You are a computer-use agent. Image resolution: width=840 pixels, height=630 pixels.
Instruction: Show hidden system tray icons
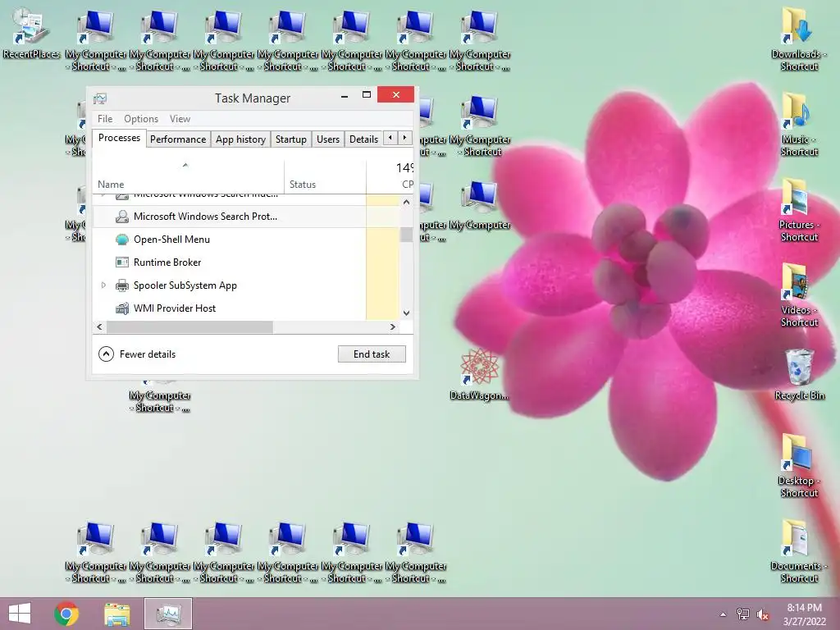click(724, 614)
